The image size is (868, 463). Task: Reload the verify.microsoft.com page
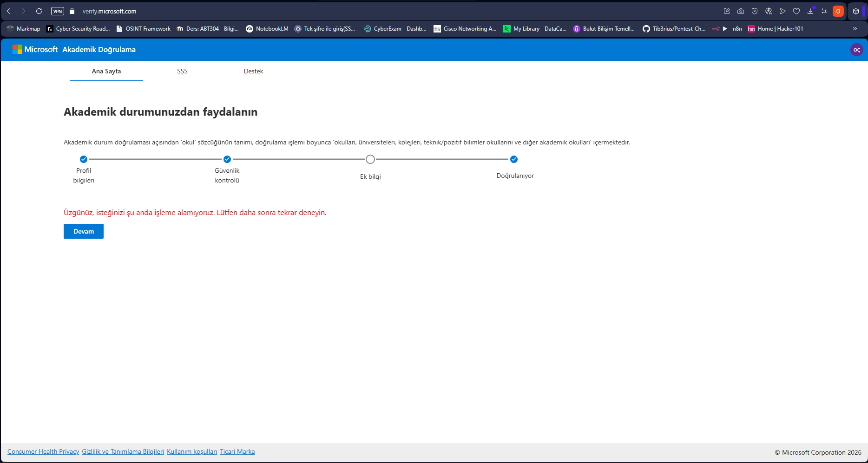[x=39, y=11]
